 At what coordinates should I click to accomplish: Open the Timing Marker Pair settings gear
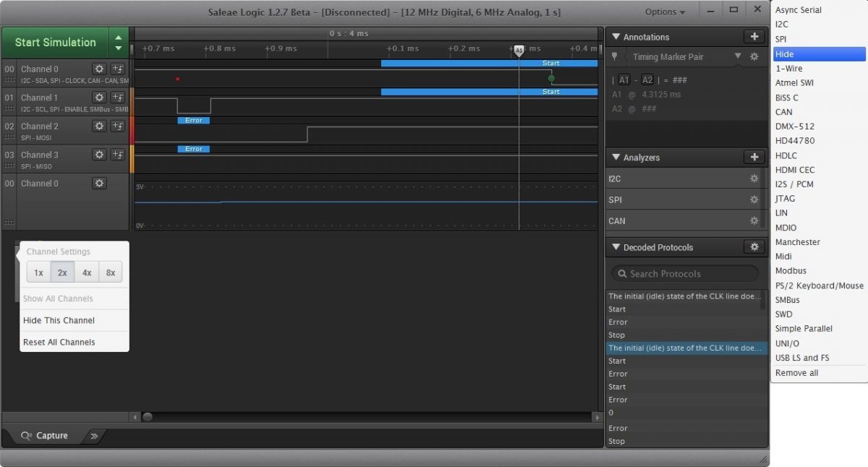754,56
